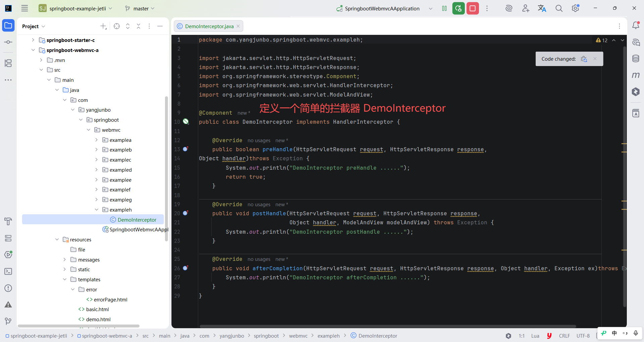Expand the .mvn folder
This screenshot has height=342, width=644.
pos(41,60)
